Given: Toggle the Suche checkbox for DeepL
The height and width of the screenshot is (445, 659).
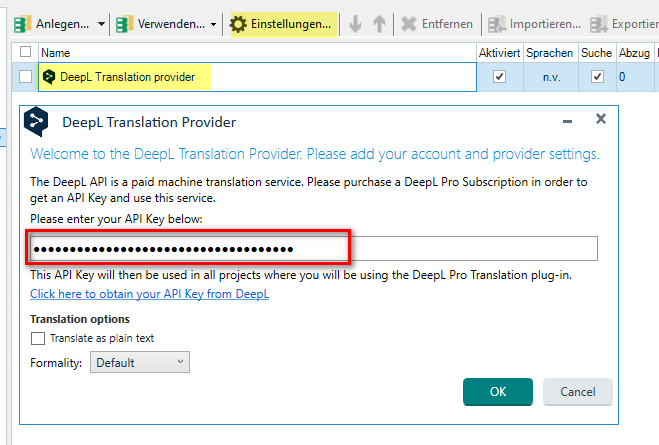Looking at the screenshot, I should (597, 77).
